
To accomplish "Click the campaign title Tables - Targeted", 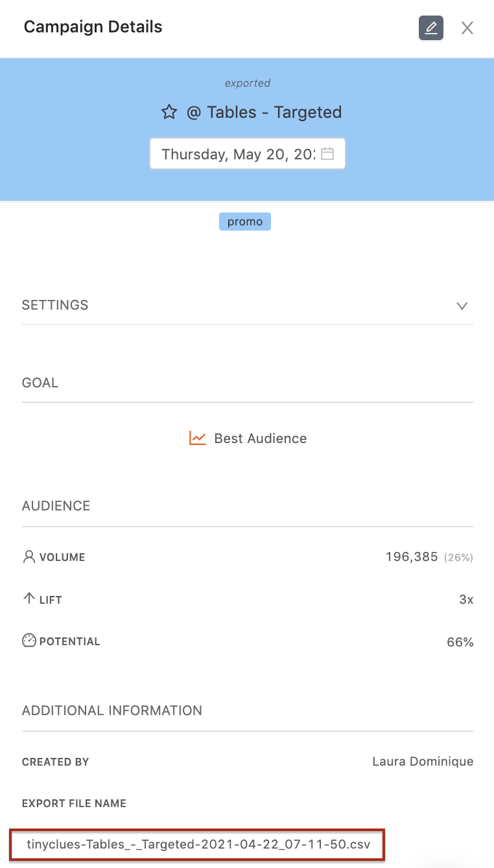I will click(x=264, y=112).
